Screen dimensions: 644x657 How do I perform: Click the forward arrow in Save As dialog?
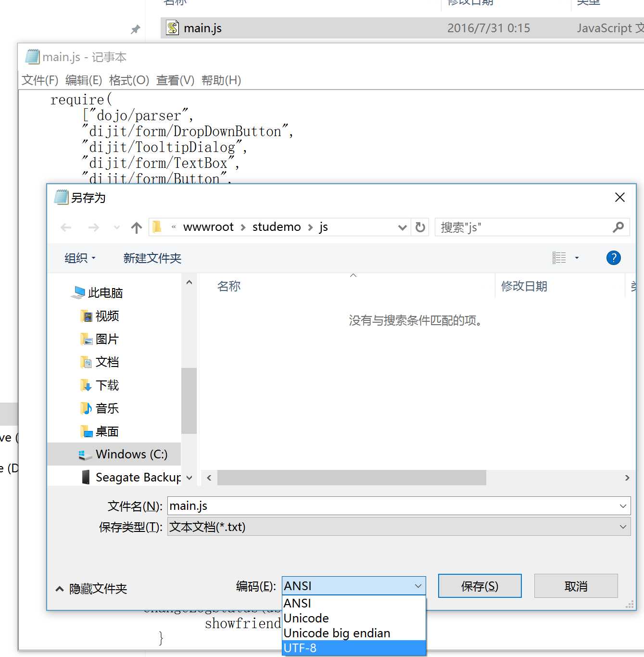(93, 227)
